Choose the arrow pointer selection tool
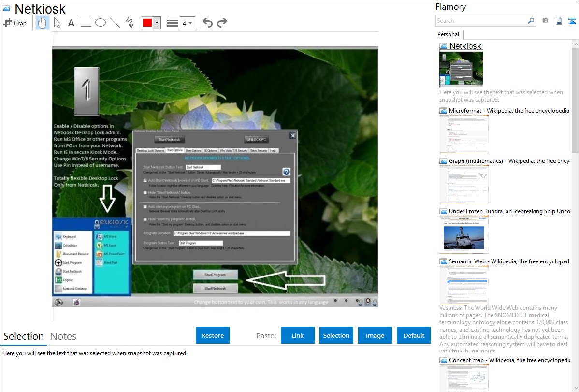Image resolution: width=579 pixels, height=392 pixels. [x=57, y=23]
